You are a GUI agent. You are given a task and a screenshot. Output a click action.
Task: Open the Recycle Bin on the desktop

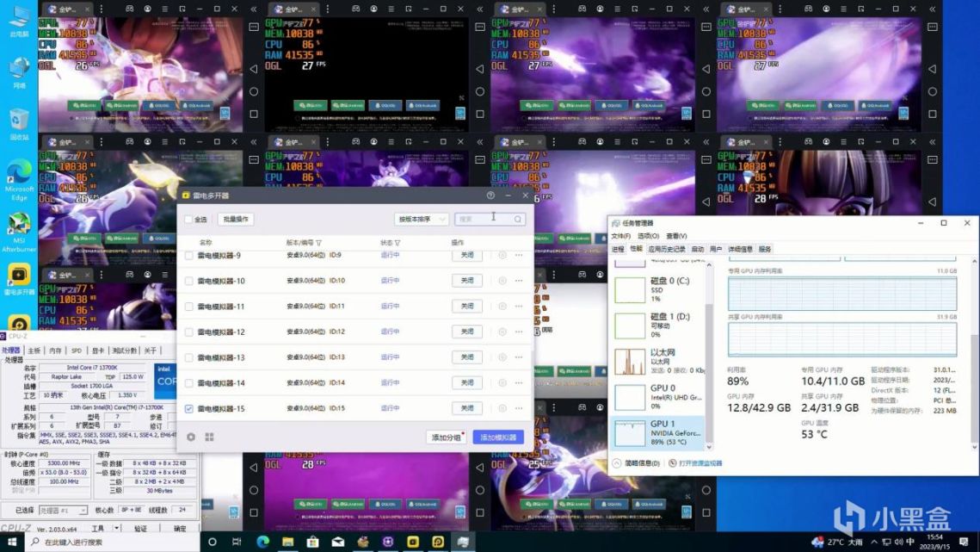[19, 124]
